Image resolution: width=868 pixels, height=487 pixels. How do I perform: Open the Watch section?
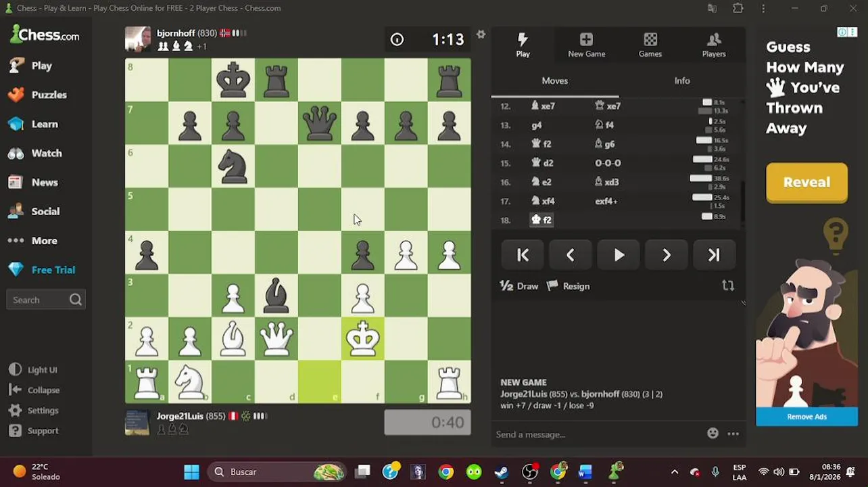tap(35, 153)
